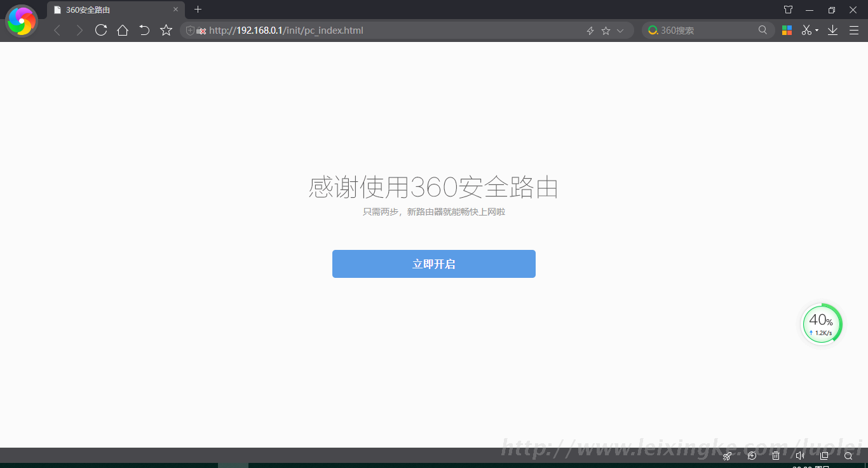868x468 pixels.
Task: Go to the browser home page
Action: 123,30
